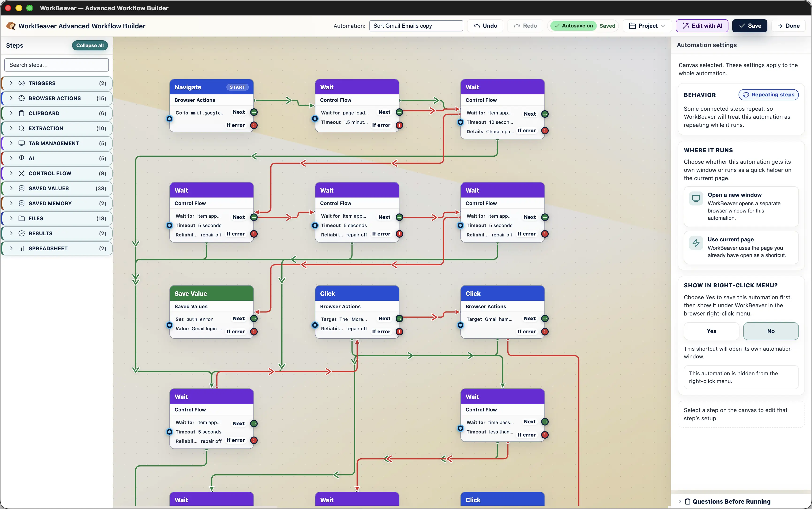The height and width of the screenshot is (509, 812).
Task: Select Yes for right-click menu
Action: [711, 331]
